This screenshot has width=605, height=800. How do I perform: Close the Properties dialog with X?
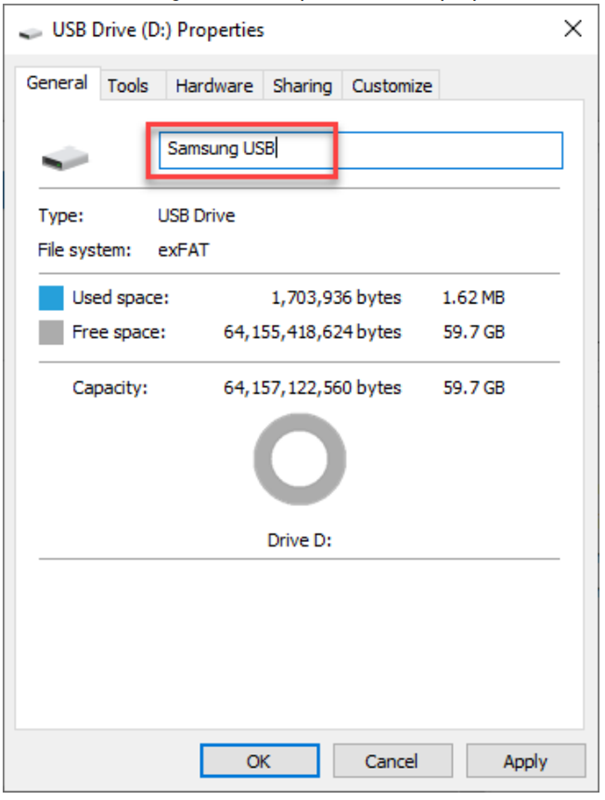573,29
